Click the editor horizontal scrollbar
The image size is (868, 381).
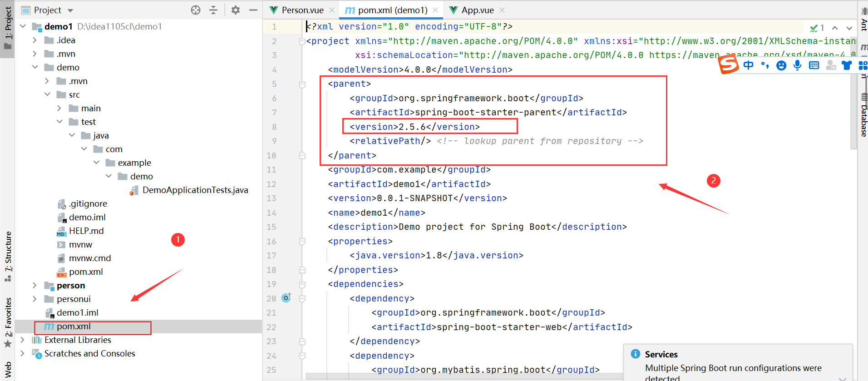(x=464, y=376)
